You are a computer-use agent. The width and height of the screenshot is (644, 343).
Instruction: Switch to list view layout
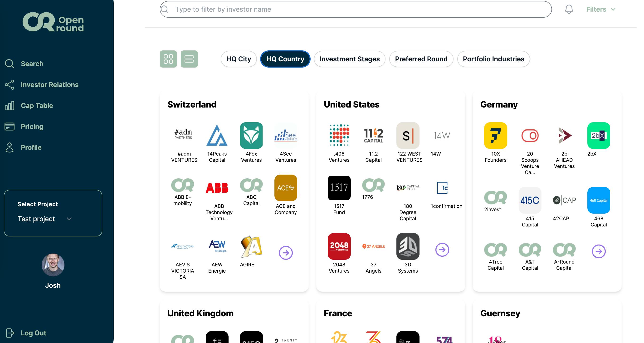(189, 59)
